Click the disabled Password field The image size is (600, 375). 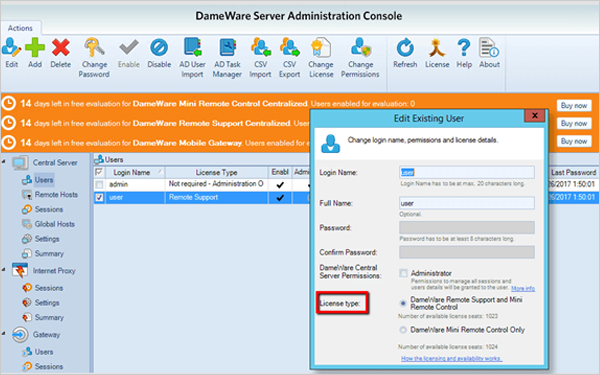pyautogui.click(x=467, y=227)
